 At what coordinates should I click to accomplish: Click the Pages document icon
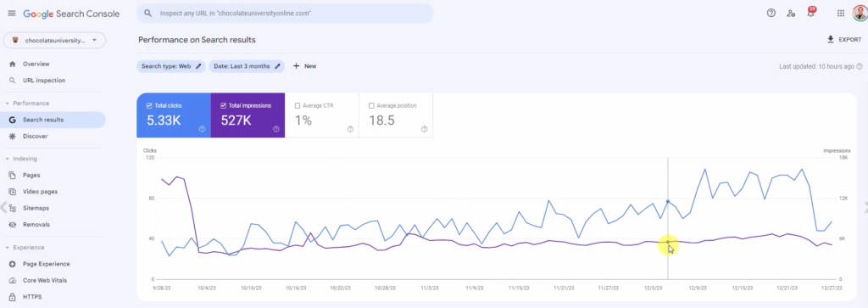[12, 175]
